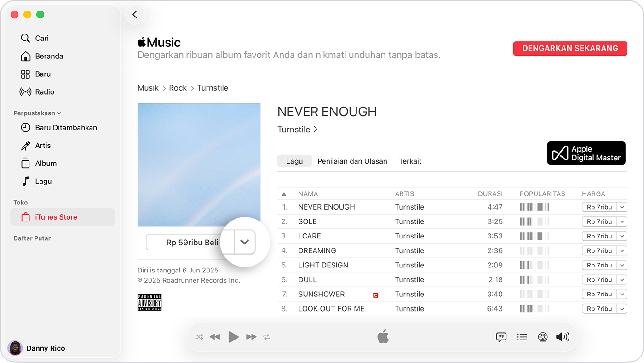Click the Cari search icon in sidebar

tap(26, 38)
